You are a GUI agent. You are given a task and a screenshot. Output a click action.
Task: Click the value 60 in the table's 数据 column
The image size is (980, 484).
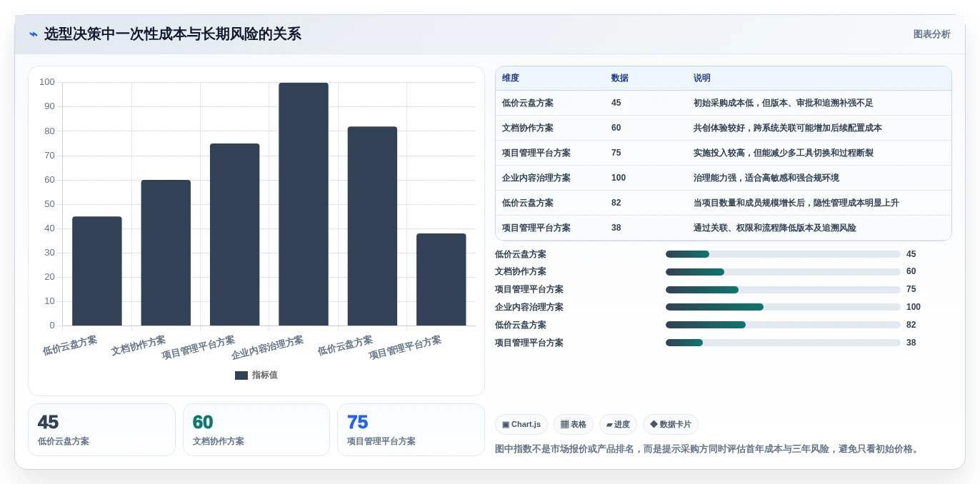[x=616, y=128]
